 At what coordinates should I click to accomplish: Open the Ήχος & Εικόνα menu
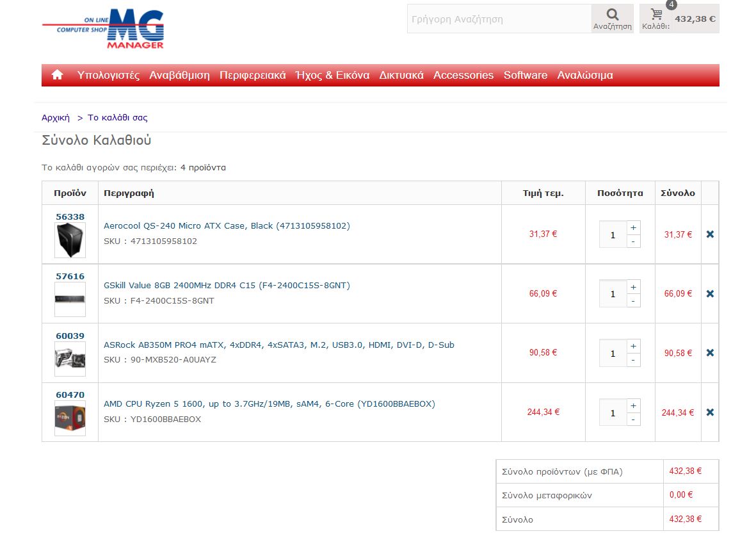point(332,76)
